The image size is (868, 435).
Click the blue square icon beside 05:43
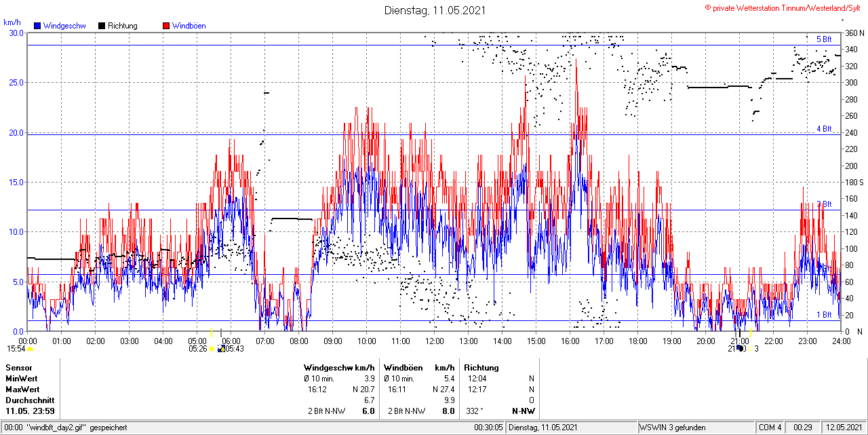[221, 349]
